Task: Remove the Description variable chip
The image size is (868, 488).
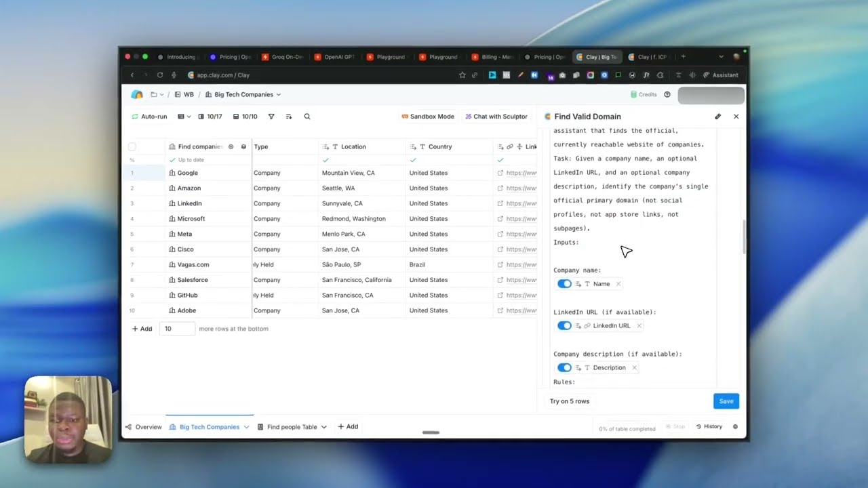Action: click(634, 368)
